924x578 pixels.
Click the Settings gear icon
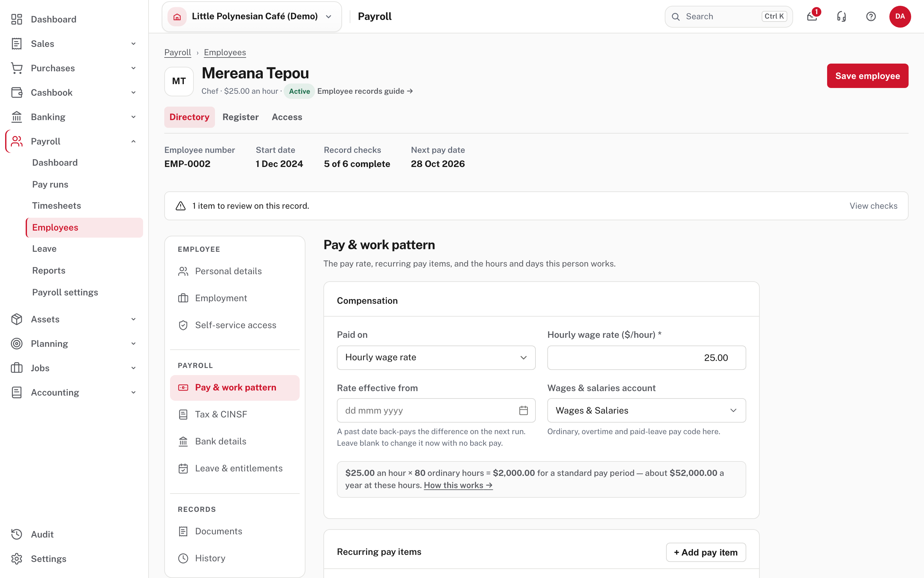click(x=16, y=558)
